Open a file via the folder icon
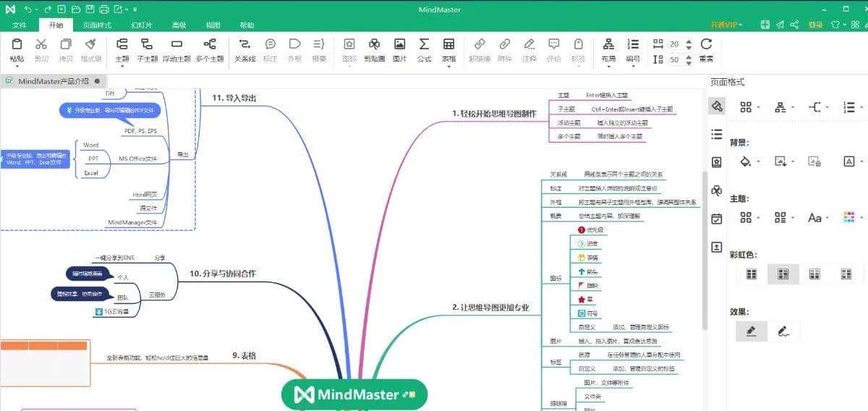 [x=75, y=9]
